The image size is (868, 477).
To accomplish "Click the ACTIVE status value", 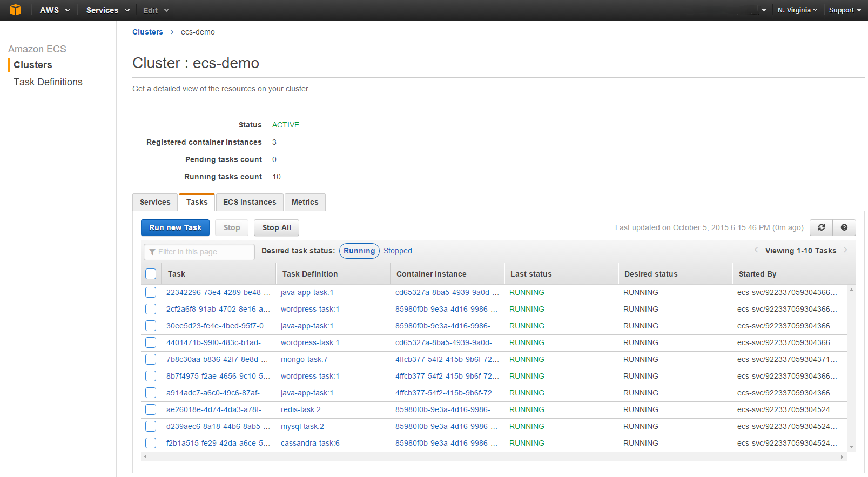I will [x=286, y=125].
